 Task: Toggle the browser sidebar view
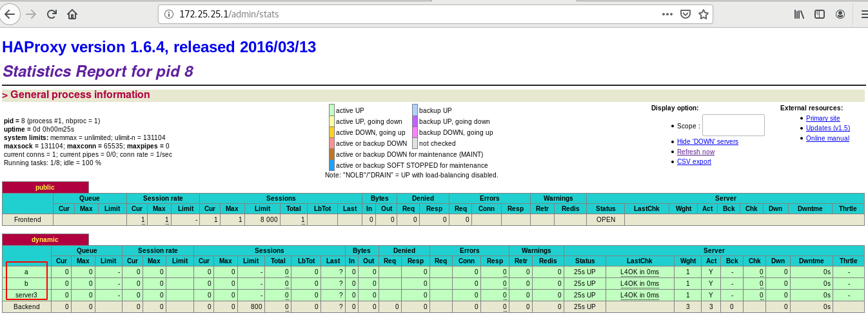820,14
